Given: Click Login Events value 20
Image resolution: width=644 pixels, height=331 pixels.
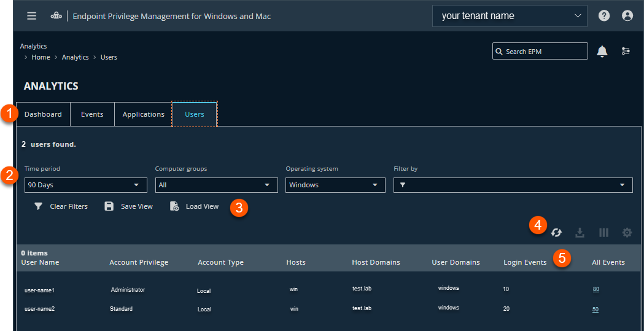Looking at the screenshot, I should click(x=506, y=308).
